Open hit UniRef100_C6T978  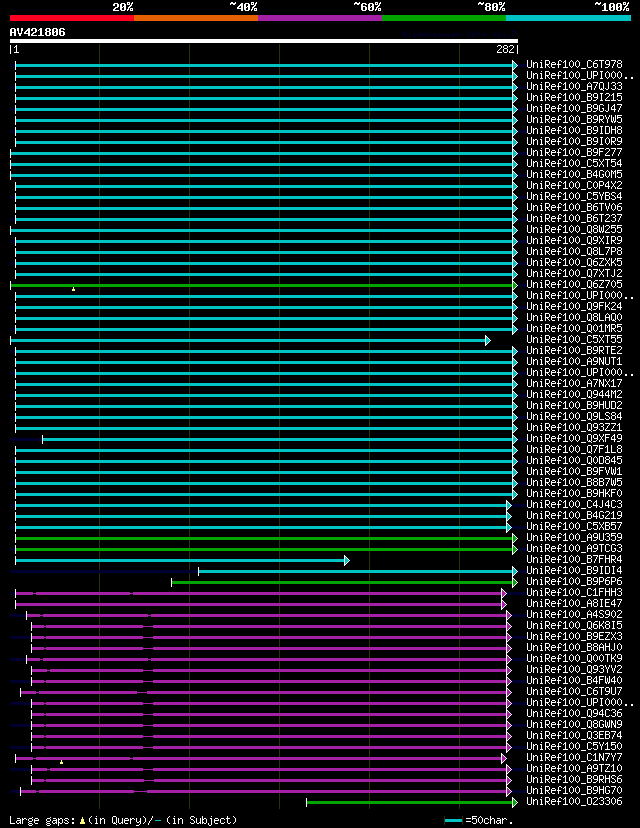[574, 64]
